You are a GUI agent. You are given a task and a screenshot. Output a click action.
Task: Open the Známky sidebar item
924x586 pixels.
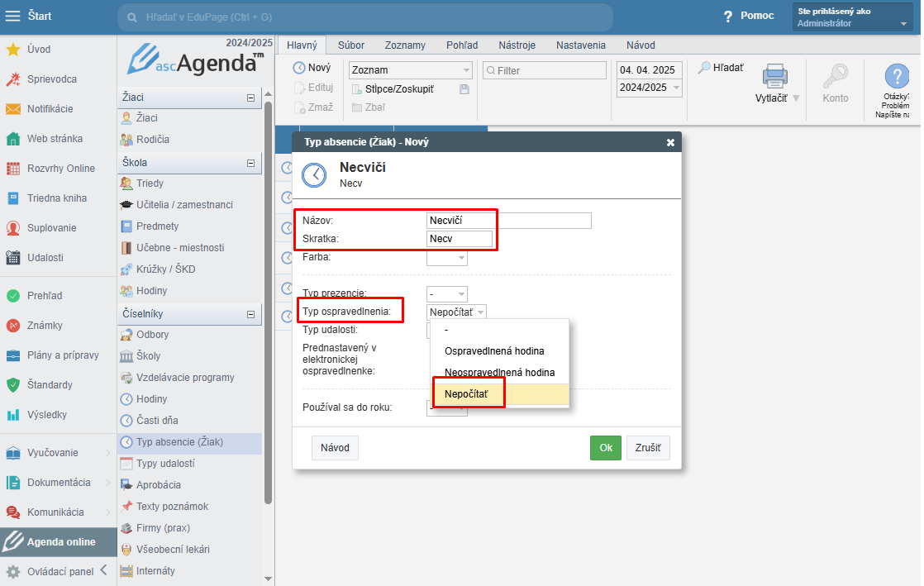point(45,326)
